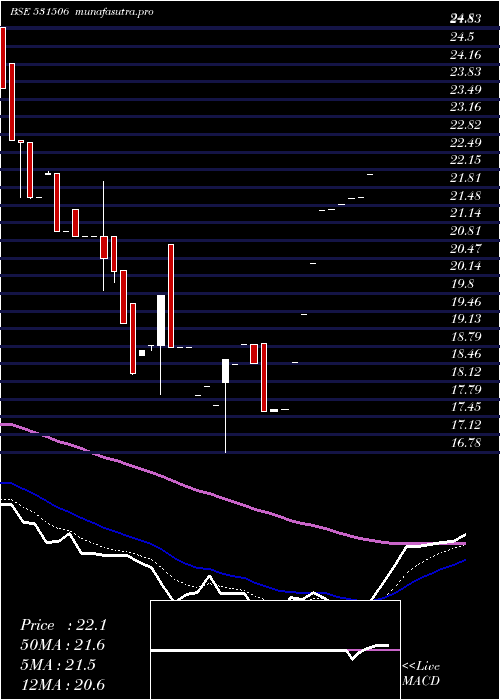The width and height of the screenshot is (500, 700).
Task: Click the munafasutra.pro site label
Action: (114, 12)
